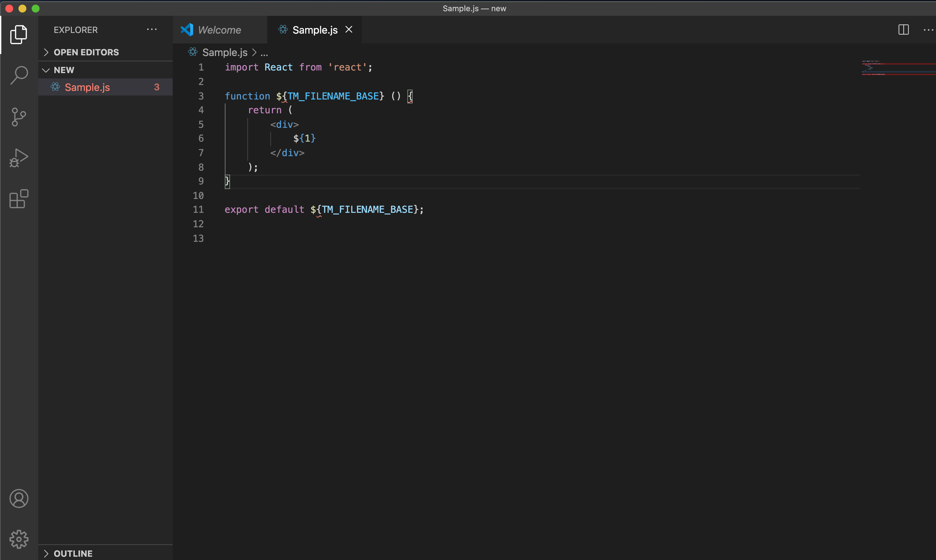Click the Split Editor Right icon

click(x=903, y=30)
